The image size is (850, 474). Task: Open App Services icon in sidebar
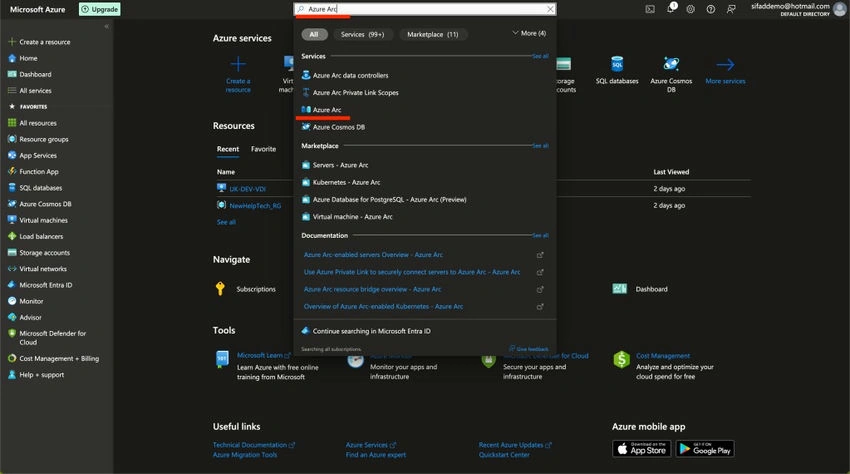(x=12, y=155)
